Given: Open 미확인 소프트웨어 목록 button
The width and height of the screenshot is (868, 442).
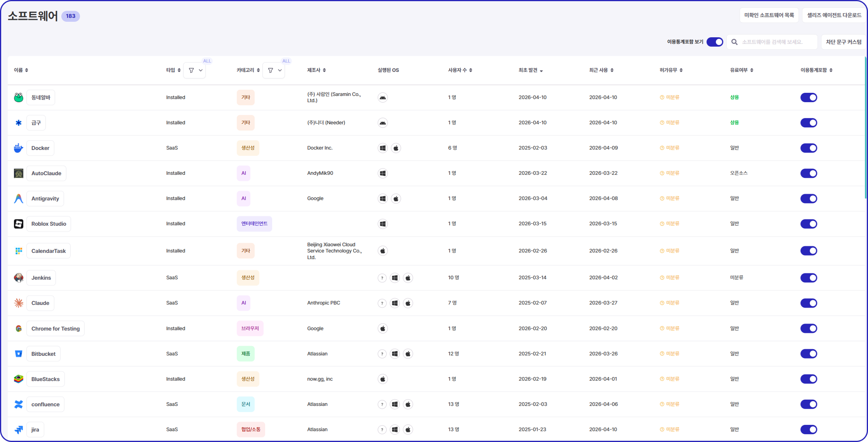Looking at the screenshot, I should 769,15.
